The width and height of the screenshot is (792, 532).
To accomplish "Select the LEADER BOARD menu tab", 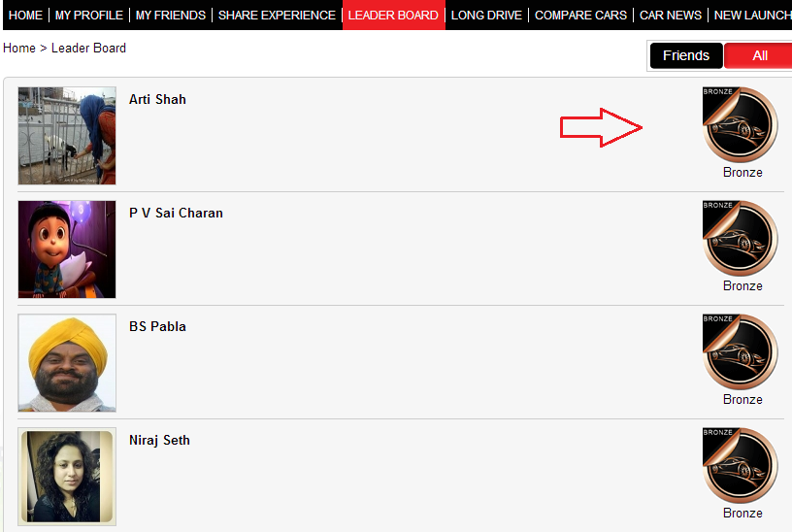I will click(393, 16).
